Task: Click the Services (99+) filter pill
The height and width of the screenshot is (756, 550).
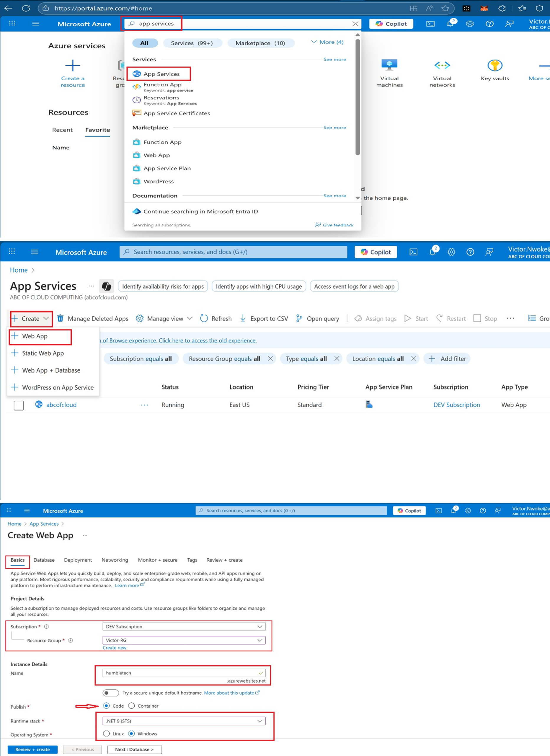Action: (192, 43)
